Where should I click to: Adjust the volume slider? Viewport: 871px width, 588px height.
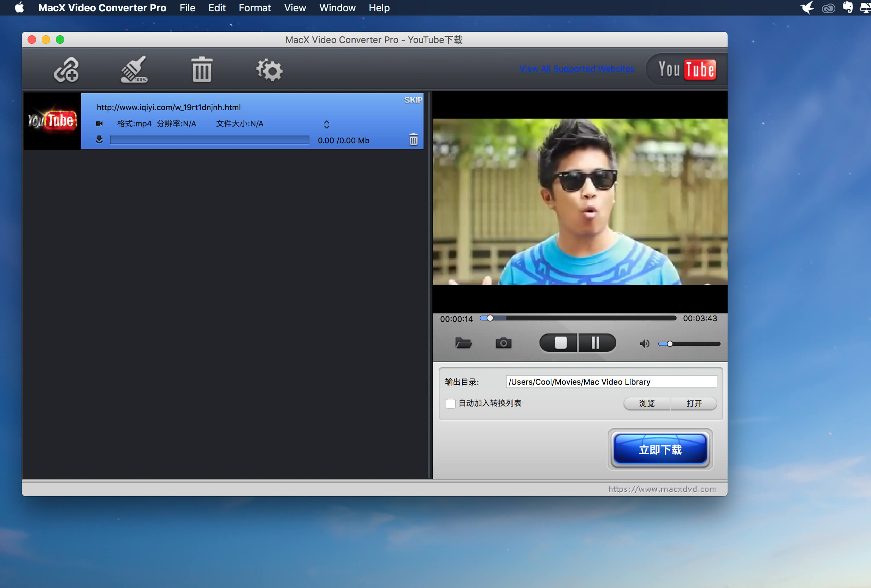click(689, 344)
